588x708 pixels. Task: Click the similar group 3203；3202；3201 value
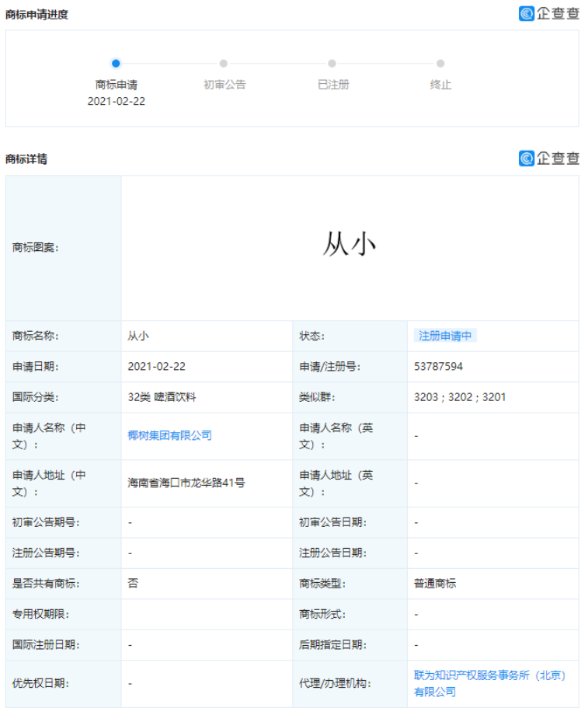tap(460, 396)
